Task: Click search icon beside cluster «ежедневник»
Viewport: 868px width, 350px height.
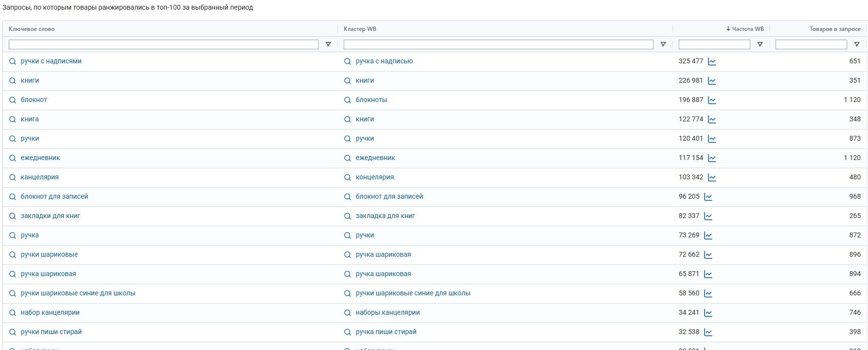Action: coord(347,158)
